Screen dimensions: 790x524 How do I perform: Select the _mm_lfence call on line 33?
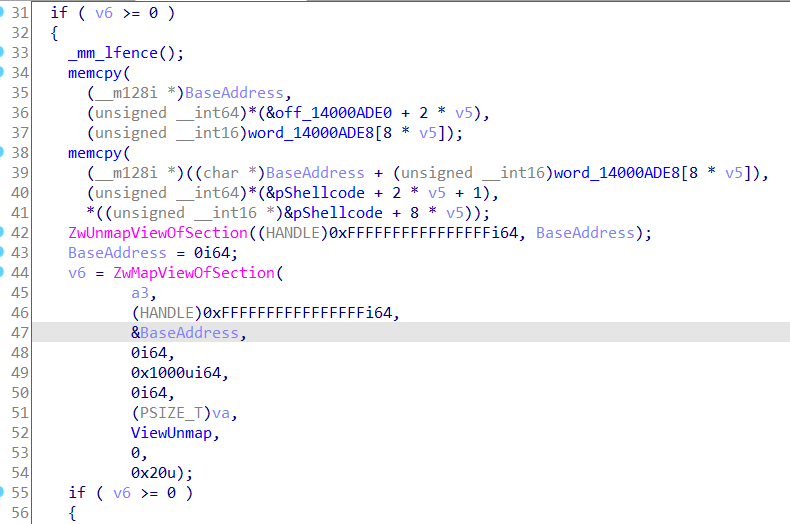pyautogui.click(x=113, y=53)
